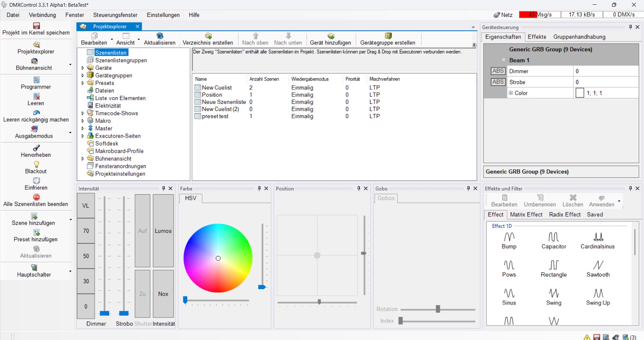The image size is (644, 340).
Task: Click the Blackout lightbulb icon
Action: 36,164
